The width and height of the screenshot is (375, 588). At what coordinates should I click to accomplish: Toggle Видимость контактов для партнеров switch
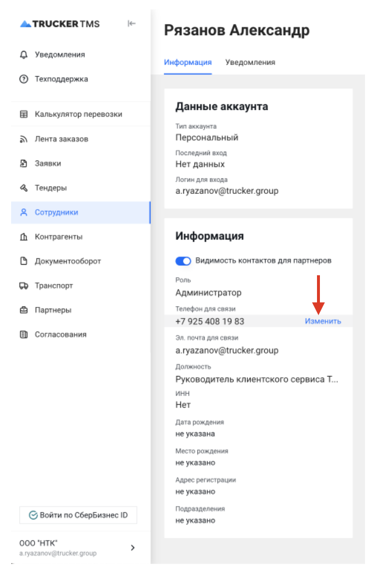[183, 261]
